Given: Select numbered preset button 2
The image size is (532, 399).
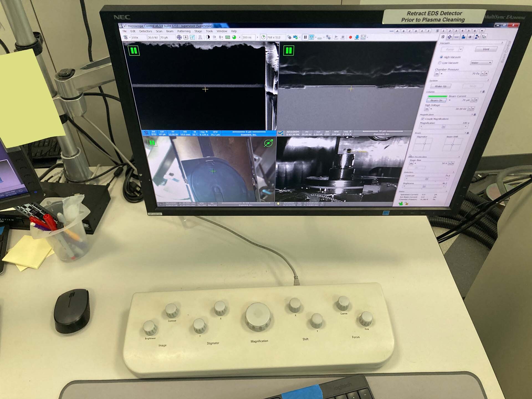Looking at the screenshot, I should click(x=449, y=31).
